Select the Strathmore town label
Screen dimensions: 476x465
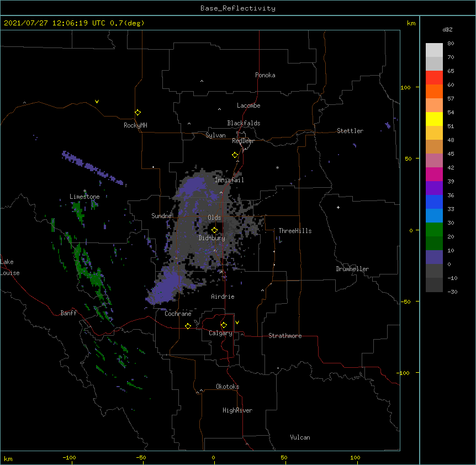point(285,336)
